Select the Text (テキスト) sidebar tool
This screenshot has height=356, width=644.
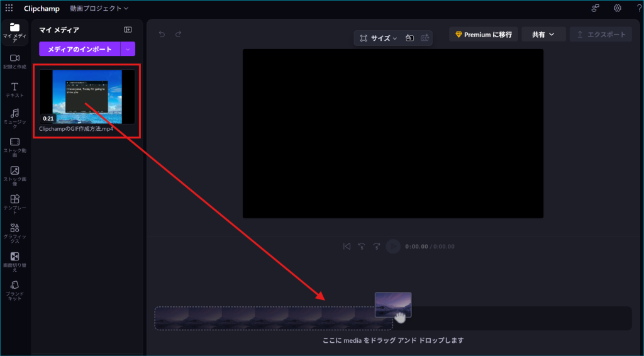pyautogui.click(x=14, y=89)
